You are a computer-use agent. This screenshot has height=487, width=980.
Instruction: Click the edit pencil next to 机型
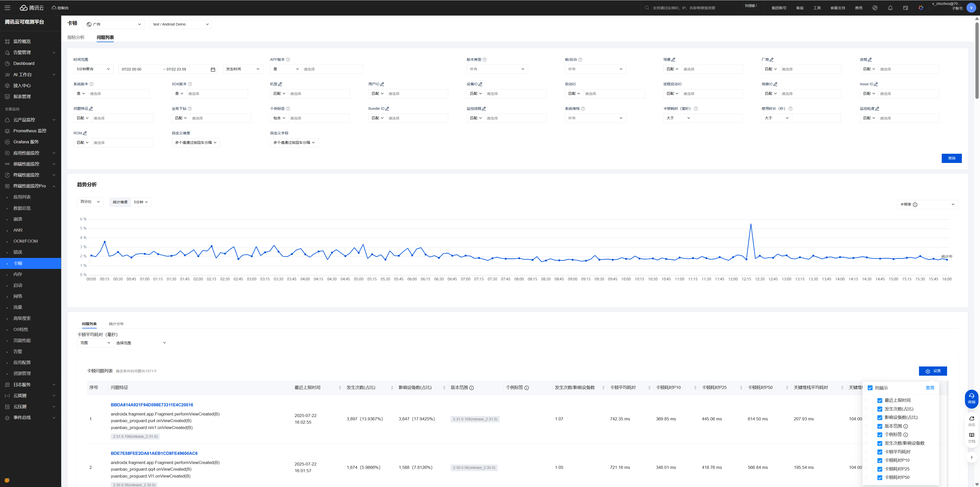pyautogui.click(x=280, y=84)
